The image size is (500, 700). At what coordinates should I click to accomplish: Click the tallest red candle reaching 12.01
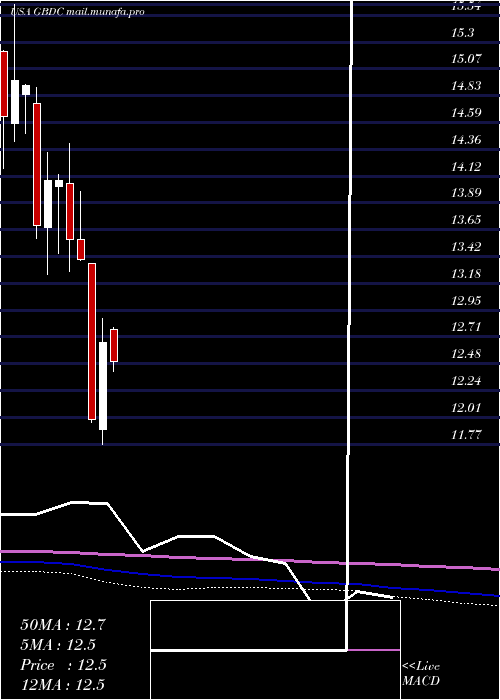click(x=92, y=342)
